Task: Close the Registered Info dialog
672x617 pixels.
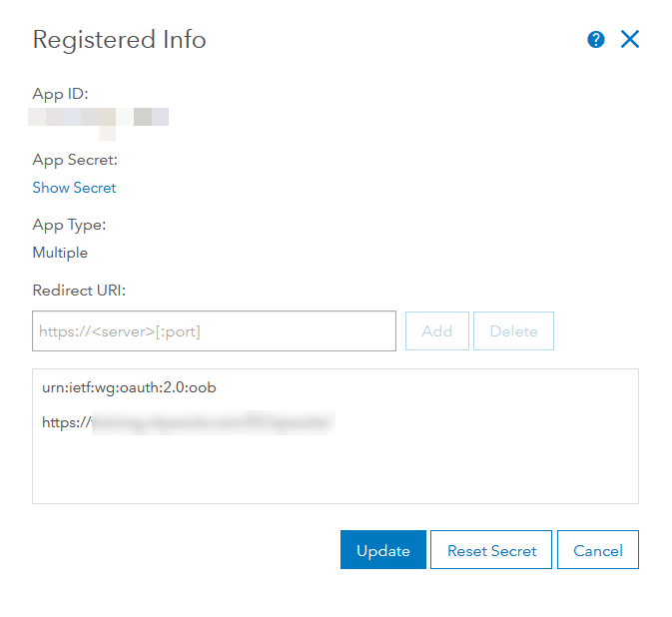Action: pos(629,40)
